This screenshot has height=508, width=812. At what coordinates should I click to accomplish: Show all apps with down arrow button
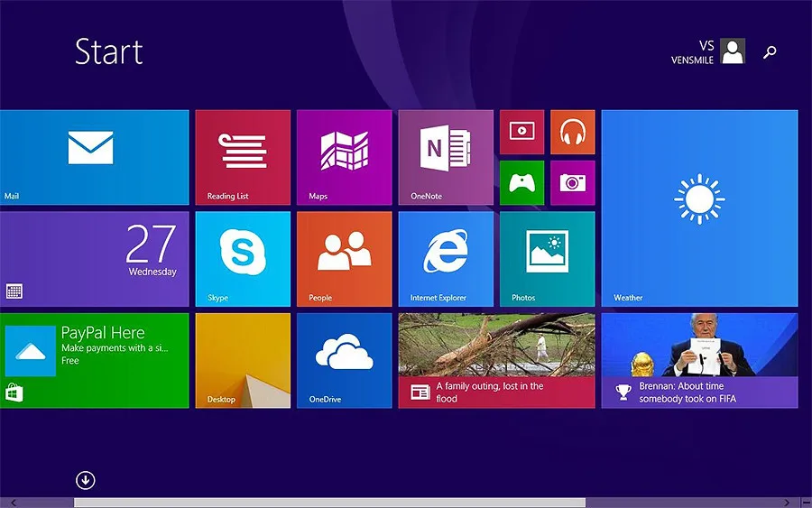86,480
